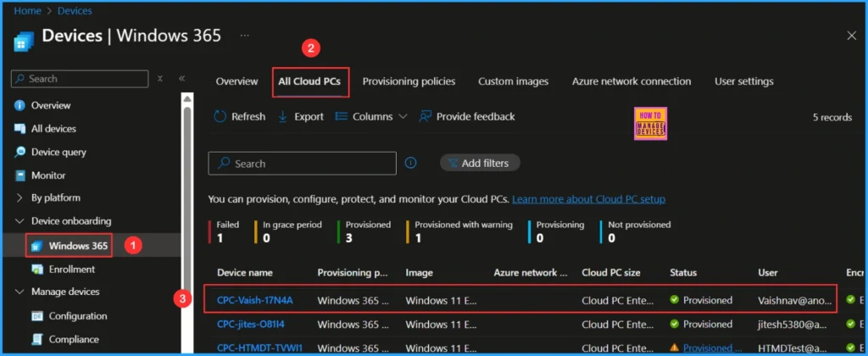Collapse the Device onboarding section

[19, 221]
